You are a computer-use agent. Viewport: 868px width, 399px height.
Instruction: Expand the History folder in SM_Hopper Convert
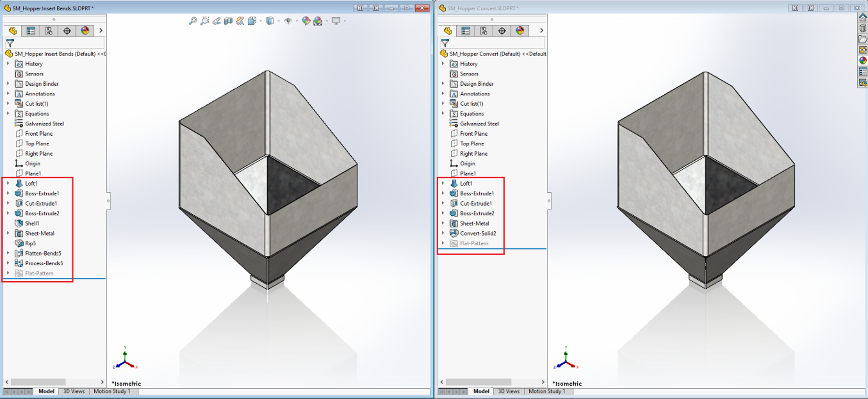pos(443,63)
